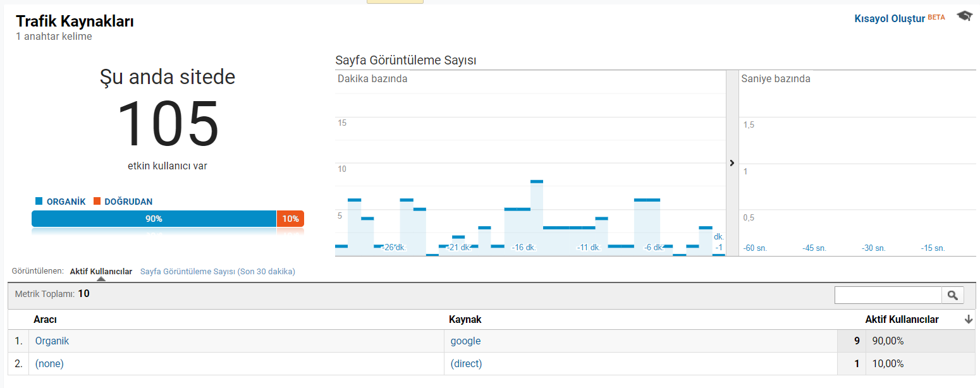The image size is (980, 388).
Task: Click the blue 90% organic bar segment
Action: click(x=154, y=219)
